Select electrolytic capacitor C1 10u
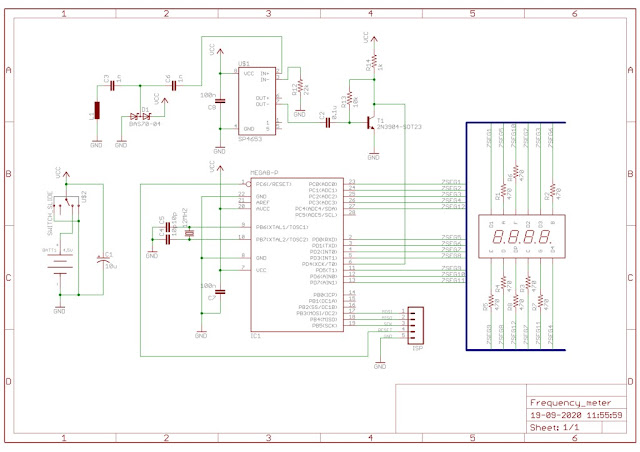The height and width of the screenshot is (452, 640). point(103,259)
